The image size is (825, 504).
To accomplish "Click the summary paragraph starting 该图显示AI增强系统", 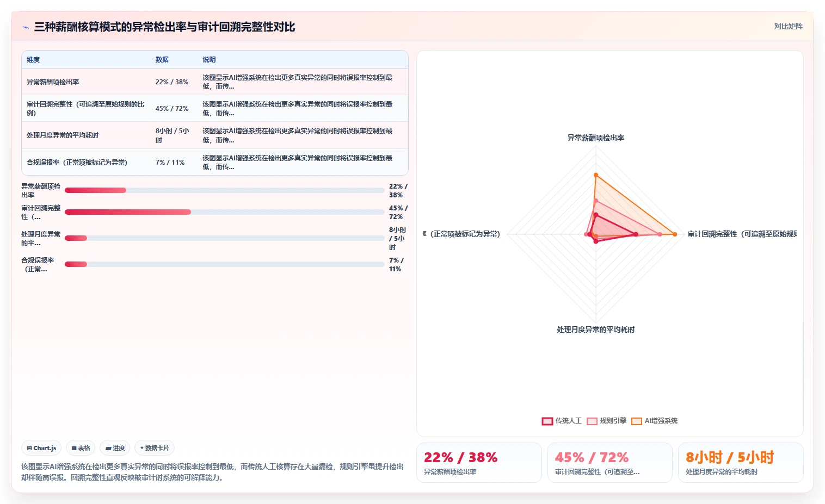I will point(212,472).
